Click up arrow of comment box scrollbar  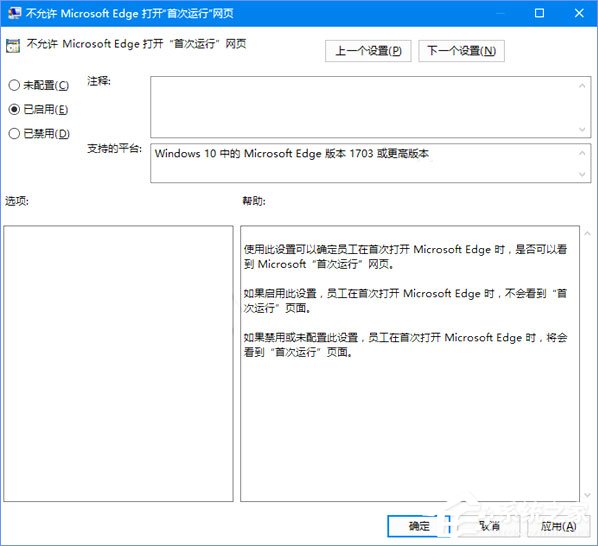pyautogui.click(x=582, y=86)
